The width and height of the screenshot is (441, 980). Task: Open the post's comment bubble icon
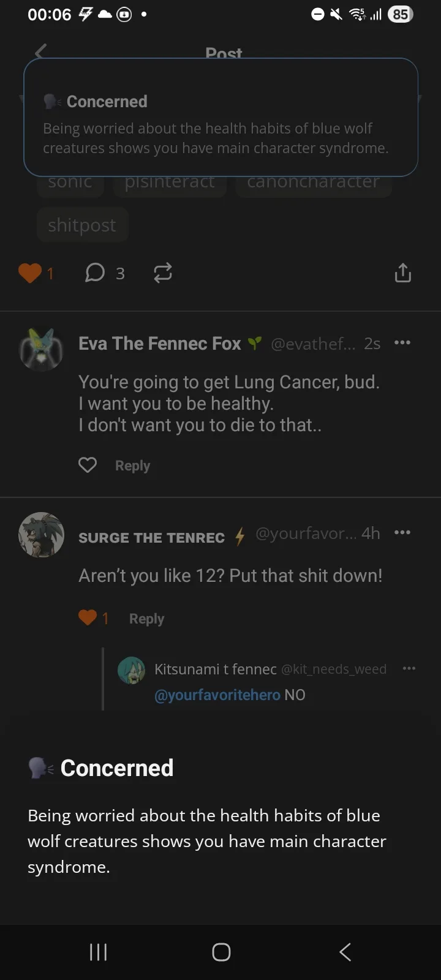95,273
